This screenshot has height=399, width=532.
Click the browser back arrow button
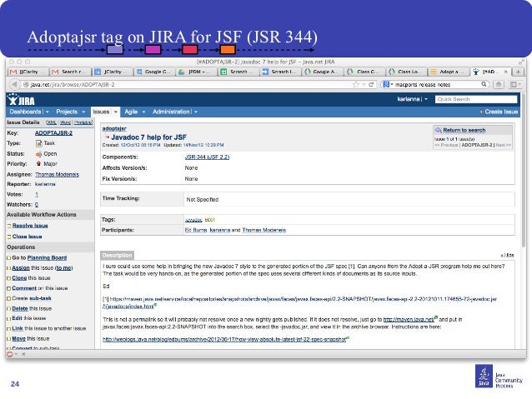coord(14,84)
